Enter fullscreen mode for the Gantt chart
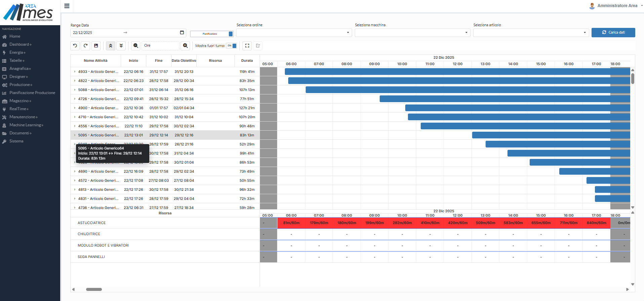 [x=247, y=46]
